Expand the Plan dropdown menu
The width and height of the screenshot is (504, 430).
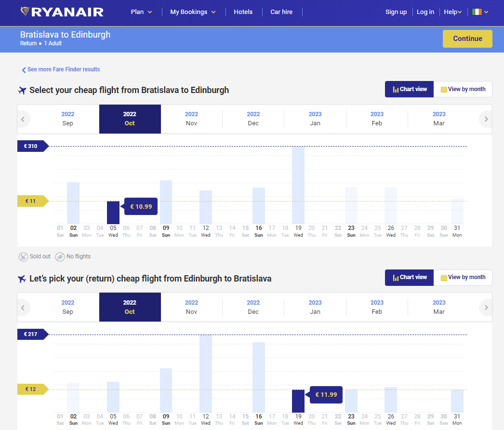(x=141, y=12)
